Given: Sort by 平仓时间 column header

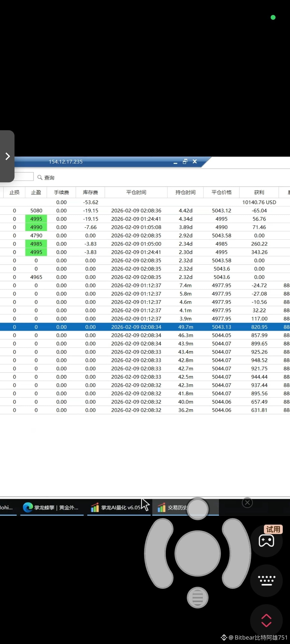Looking at the screenshot, I should point(136,192).
